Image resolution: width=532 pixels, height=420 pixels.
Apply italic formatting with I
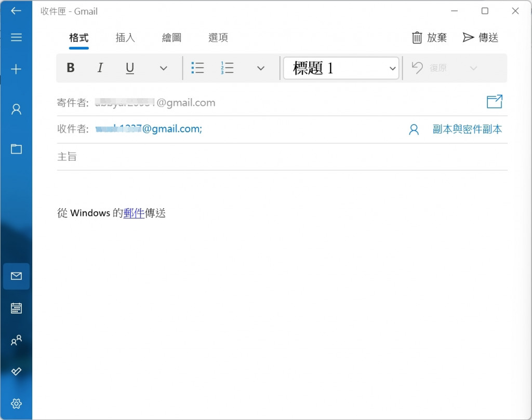(100, 68)
